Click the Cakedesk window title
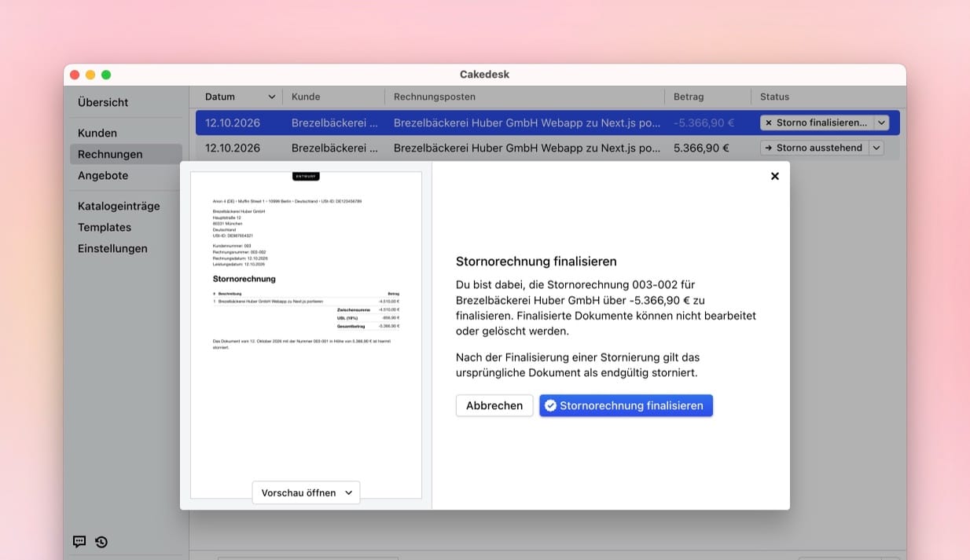 pyautogui.click(x=485, y=75)
